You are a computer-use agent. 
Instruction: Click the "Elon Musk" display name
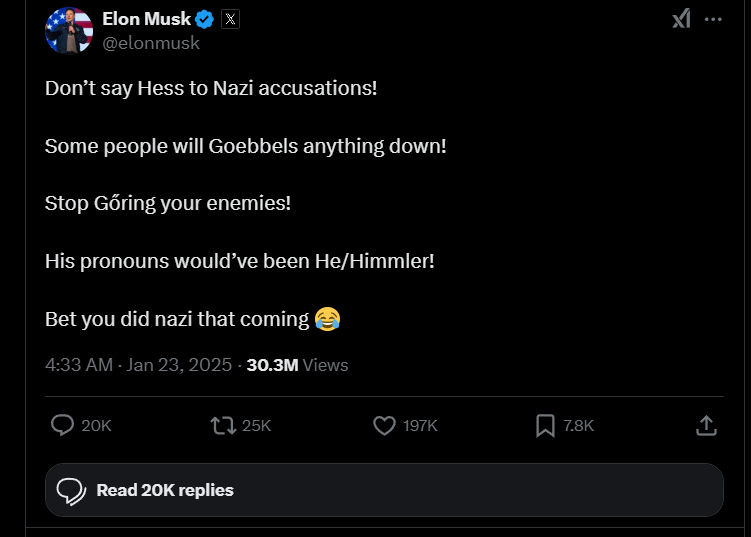(x=146, y=19)
